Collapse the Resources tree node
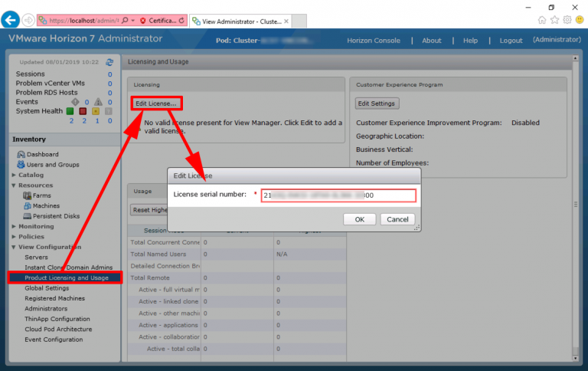588x371 pixels. coord(14,185)
